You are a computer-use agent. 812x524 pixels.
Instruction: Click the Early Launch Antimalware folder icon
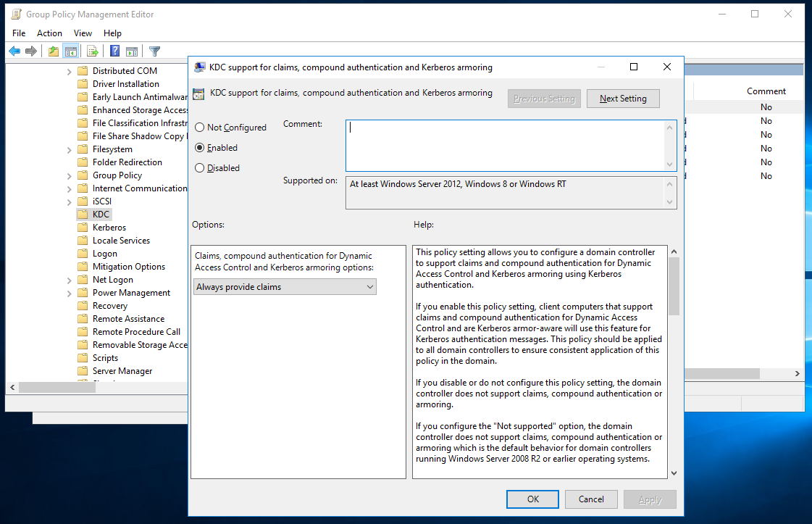[83, 96]
